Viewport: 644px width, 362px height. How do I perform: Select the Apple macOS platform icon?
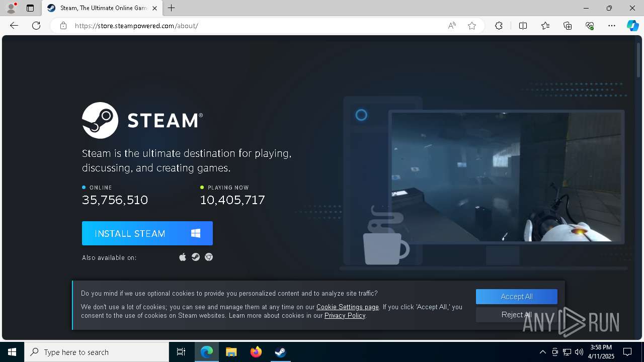pyautogui.click(x=183, y=257)
